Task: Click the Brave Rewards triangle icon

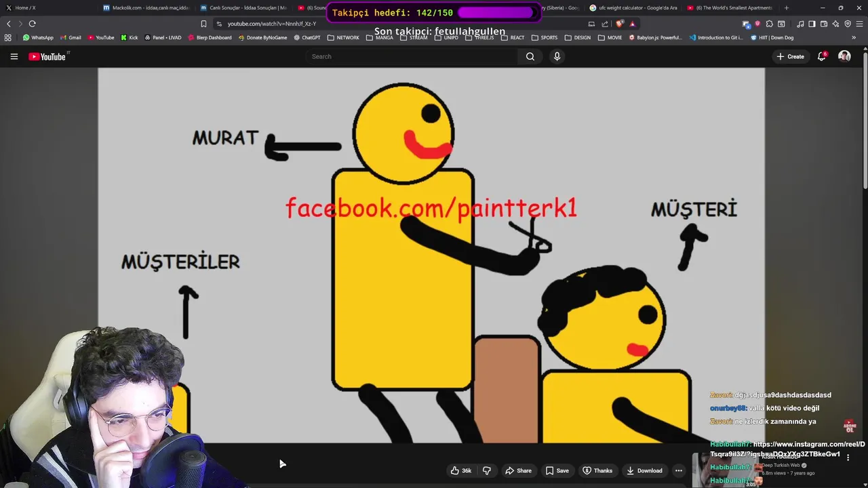Action: 632,24
